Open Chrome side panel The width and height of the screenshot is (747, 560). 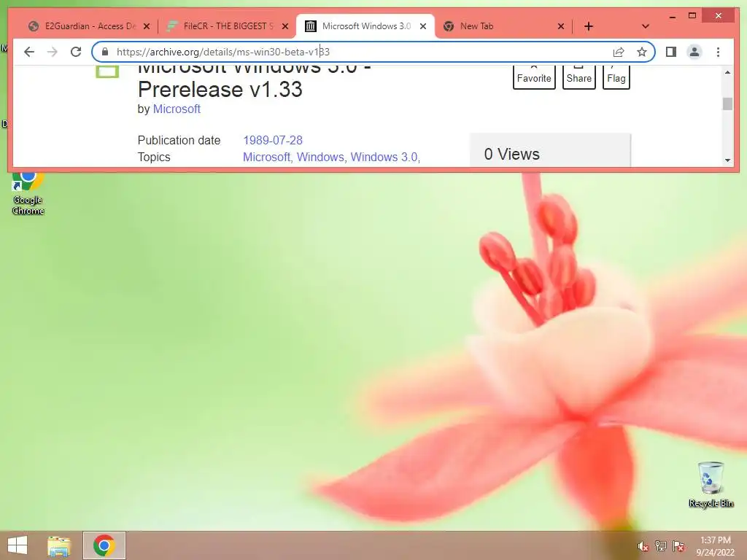pos(671,52)
